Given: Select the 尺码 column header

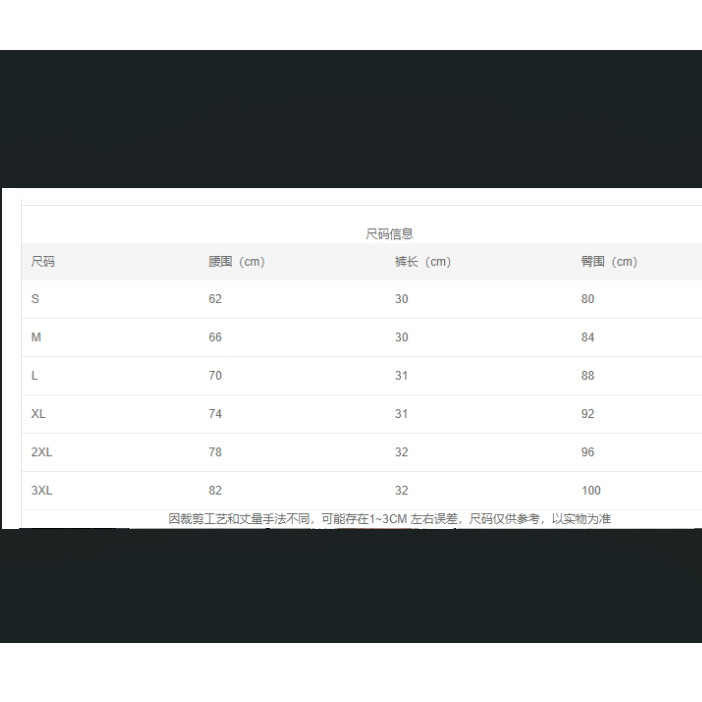Looking at the screenshot, I should tap(43, 262).
